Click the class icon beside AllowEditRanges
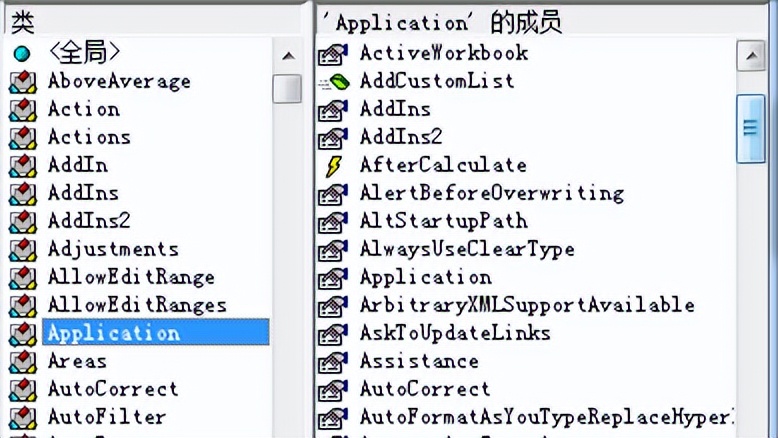The height and width of the screenshot is (438, 778). [23, 306]
